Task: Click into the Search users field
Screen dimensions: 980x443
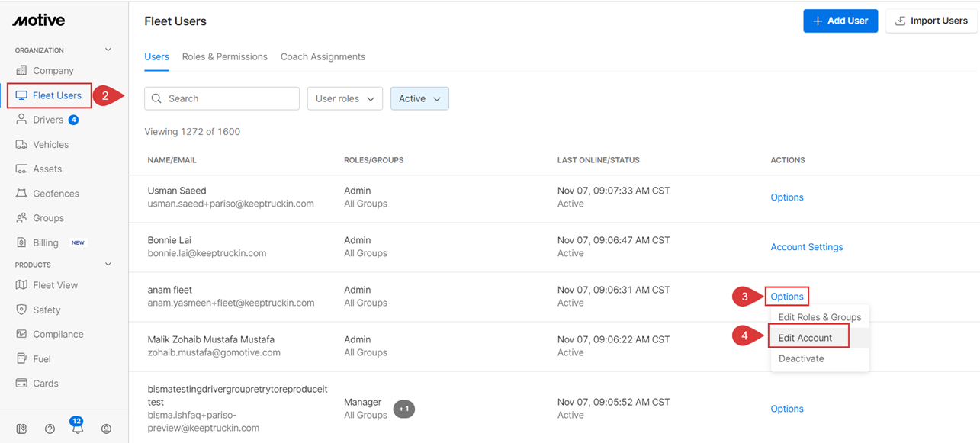Action: tap(222, 98)
